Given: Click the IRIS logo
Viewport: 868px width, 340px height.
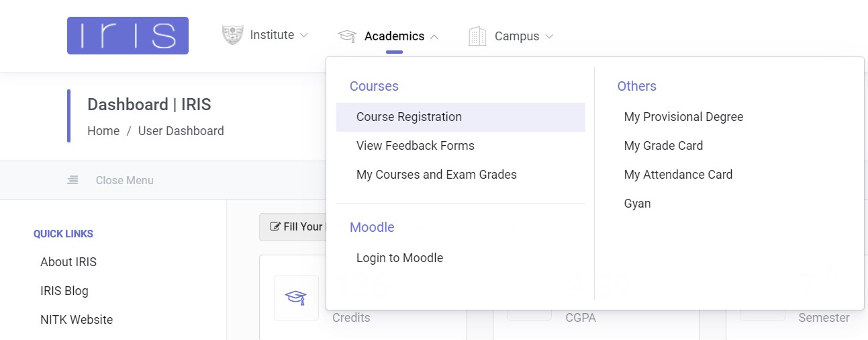Looking at the screenshot, I should coord(128,36).
